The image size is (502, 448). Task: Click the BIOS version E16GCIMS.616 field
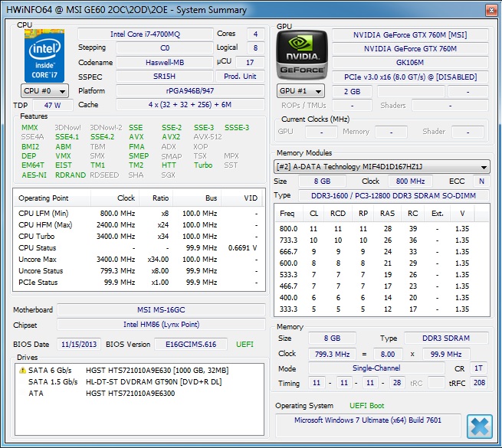(191, 345)
